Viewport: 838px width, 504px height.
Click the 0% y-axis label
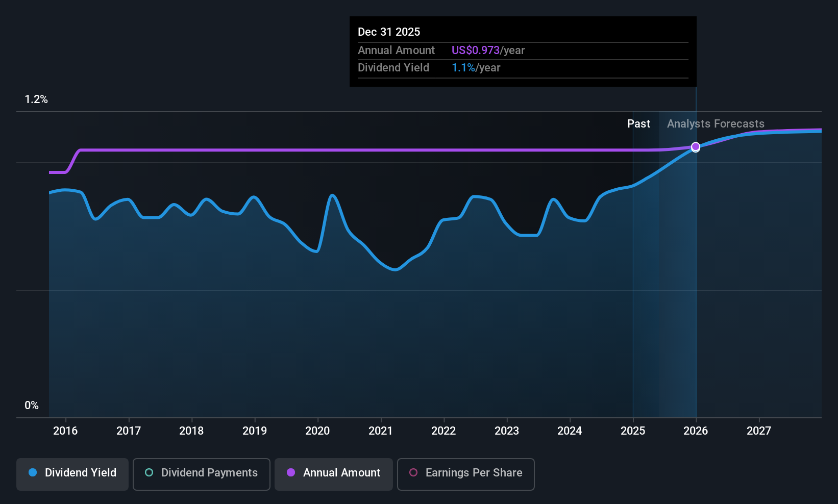point(32,406)
